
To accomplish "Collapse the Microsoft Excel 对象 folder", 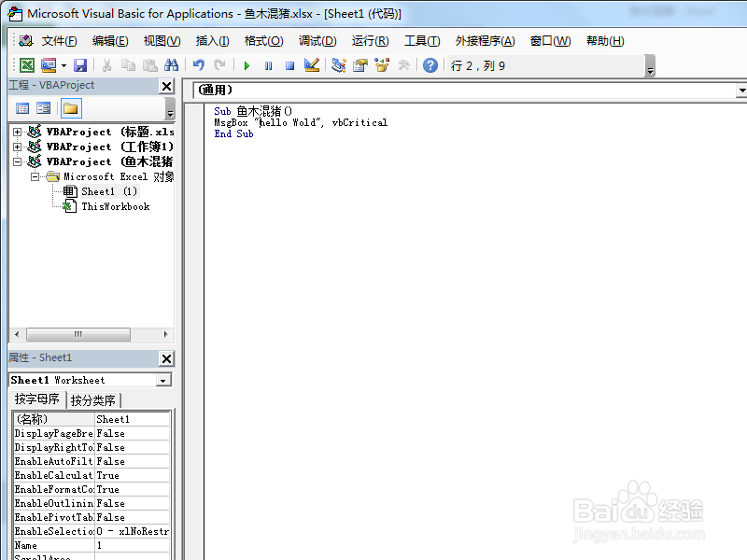I will tap(35, 176).
